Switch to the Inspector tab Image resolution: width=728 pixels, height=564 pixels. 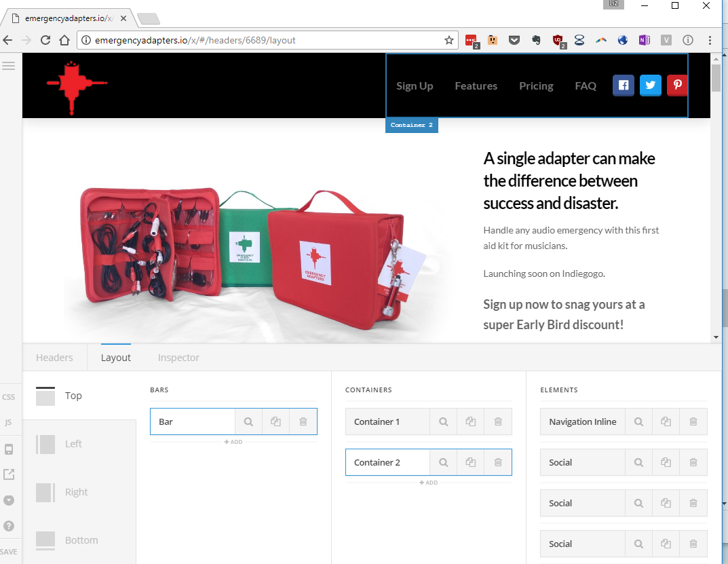[178, 358]
